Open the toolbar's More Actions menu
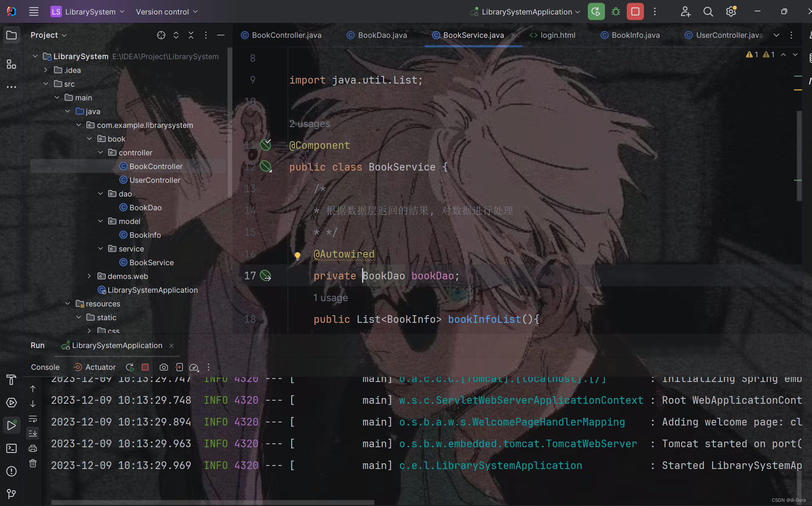 [x=655, y=11]
